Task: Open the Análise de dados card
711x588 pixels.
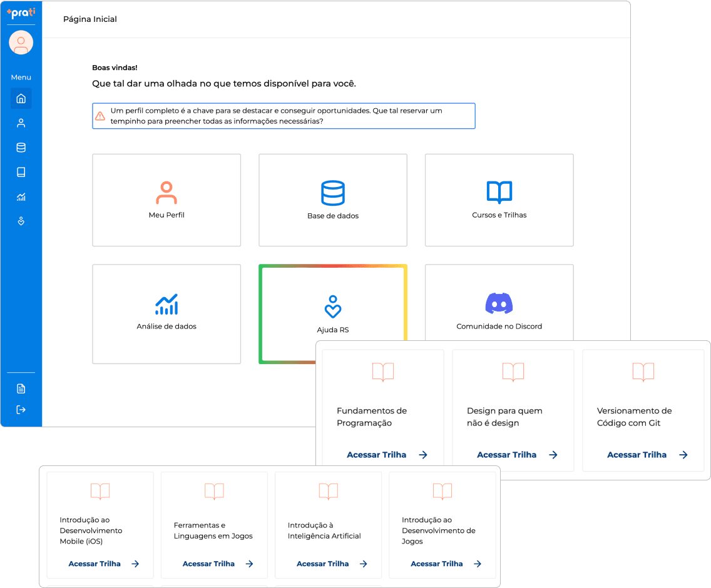Action: 166,313
